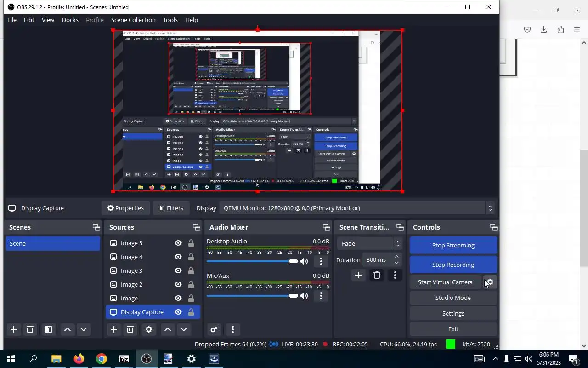Add a scene transition with plus
This screenshot has width=588, height=368.
click(x=358, y=275)
